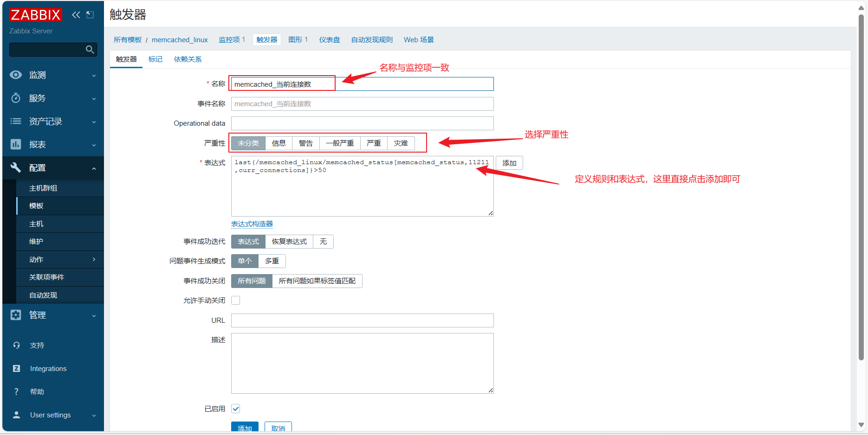The height and width of the screenshot is (435, 868).
Task: Click the stopwatch icon for 服务
Action: [16, 98]
